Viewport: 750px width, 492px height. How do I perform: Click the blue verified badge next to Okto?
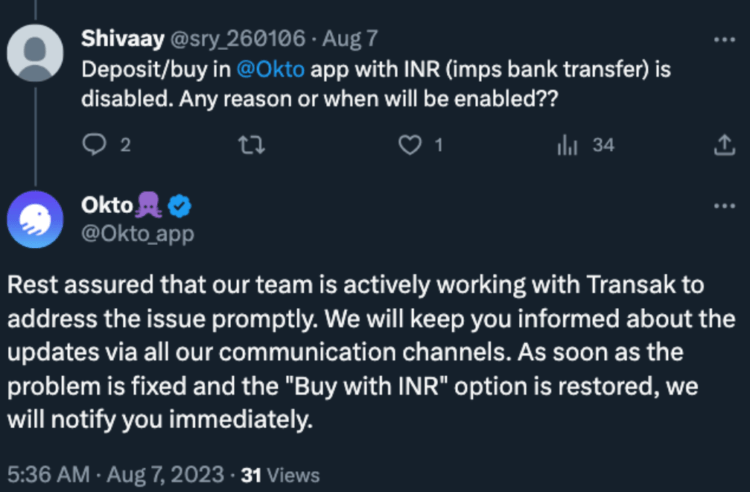tap(180, 206)
